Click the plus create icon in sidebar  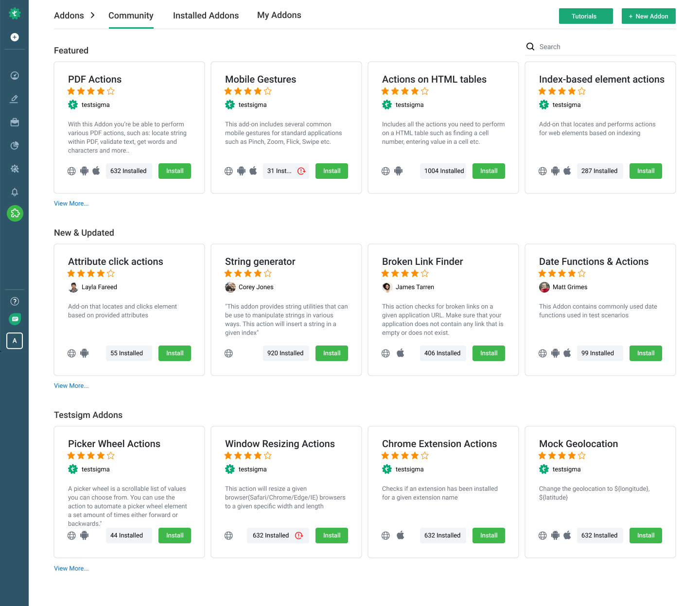pos(15,37)
